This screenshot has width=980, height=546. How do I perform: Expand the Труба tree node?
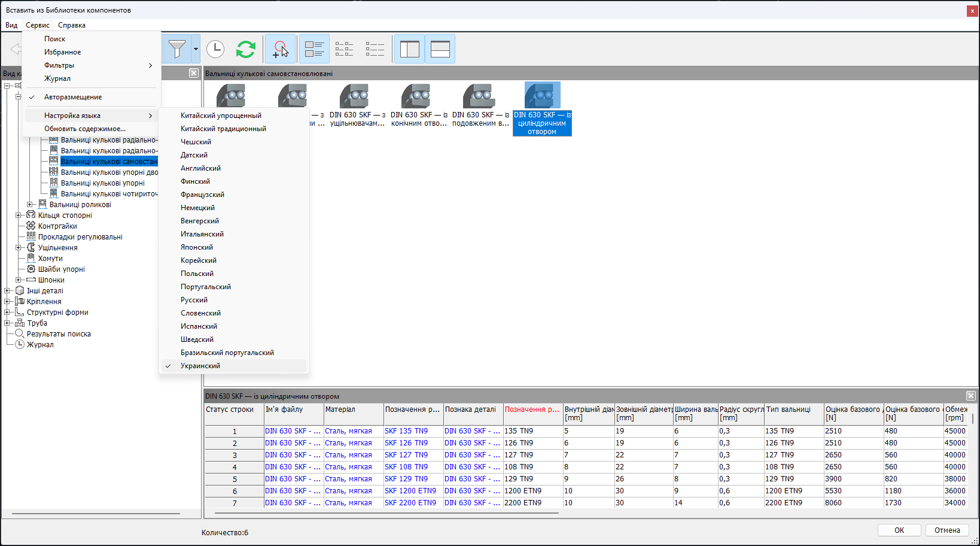click(7, 323)
